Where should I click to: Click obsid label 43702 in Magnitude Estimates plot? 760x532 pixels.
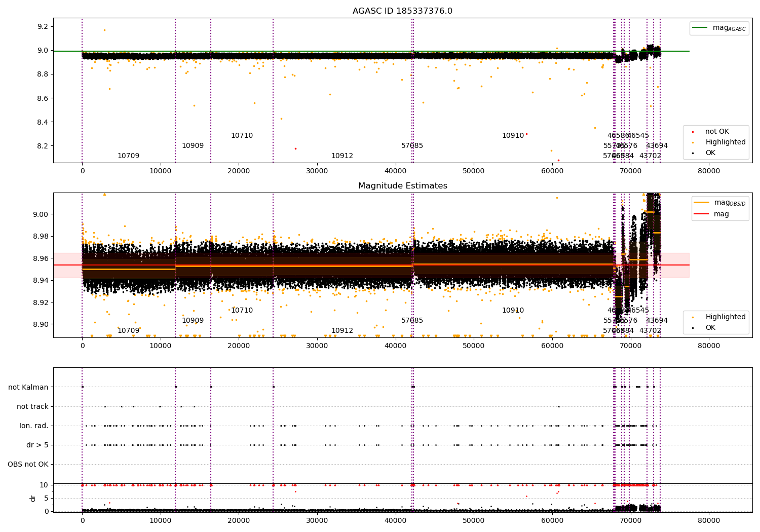coord(650,331)
